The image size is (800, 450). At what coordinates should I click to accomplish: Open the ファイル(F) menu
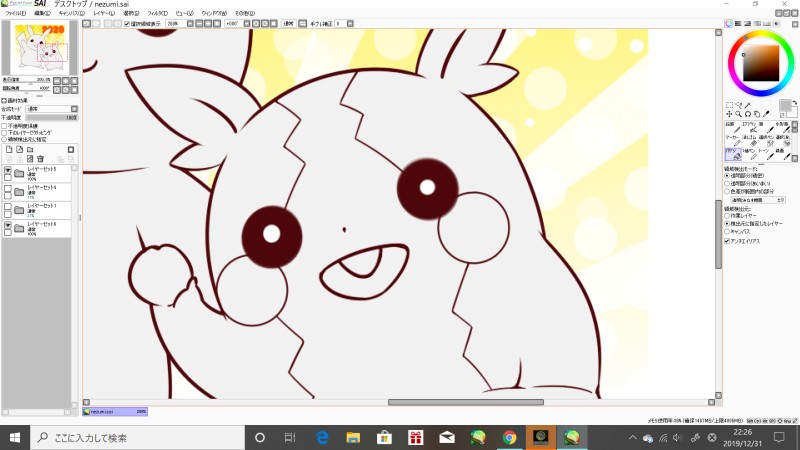[16, 13]
